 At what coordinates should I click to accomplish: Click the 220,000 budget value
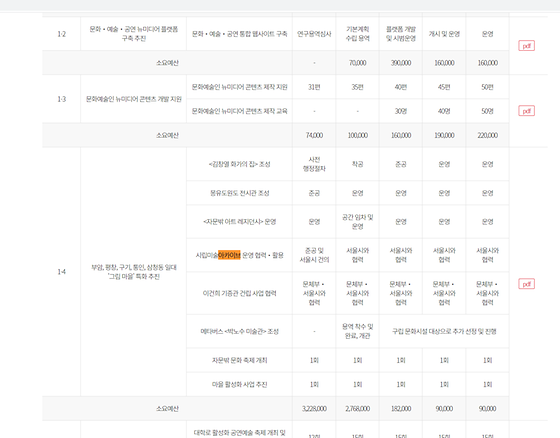tap(488, 135)
